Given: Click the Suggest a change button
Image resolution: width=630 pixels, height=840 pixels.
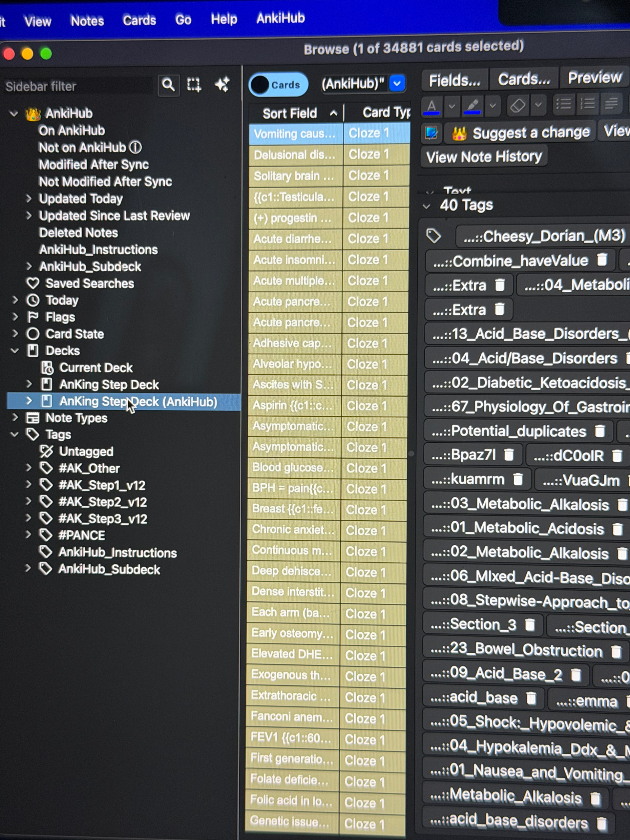Looking at the screenshot, I should (520, 133).
